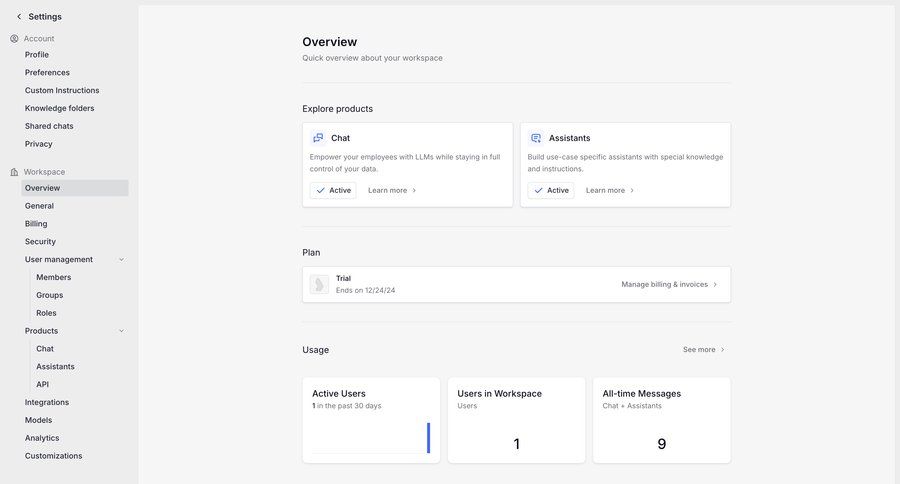Click the Chat product card icon

click(318, 138)
